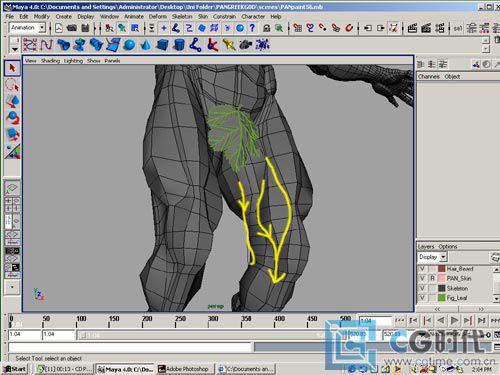Toggle visibility box for Skeleton layer
500x375 pixels.
click(x=423, y=288)
